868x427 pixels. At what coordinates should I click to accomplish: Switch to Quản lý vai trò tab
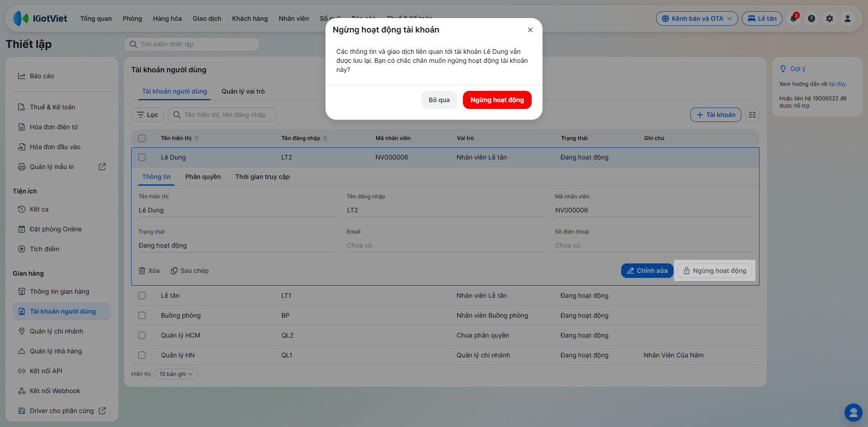243,91
